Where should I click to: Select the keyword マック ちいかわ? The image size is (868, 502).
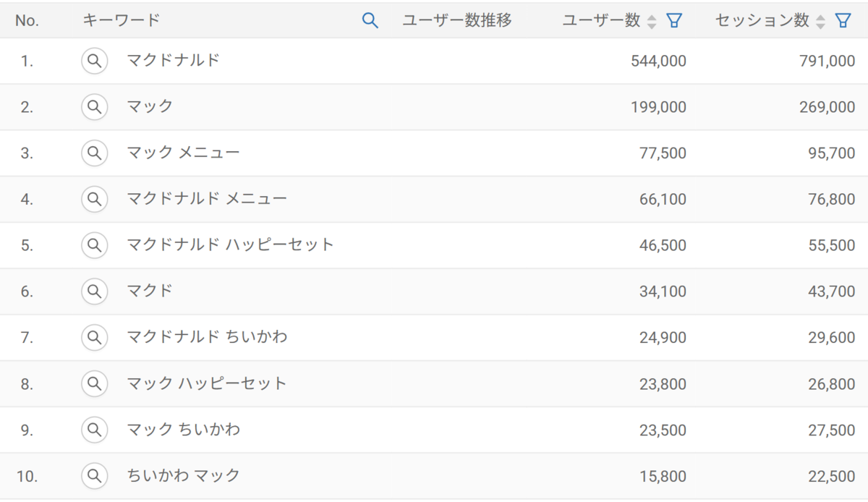(184, 430)
